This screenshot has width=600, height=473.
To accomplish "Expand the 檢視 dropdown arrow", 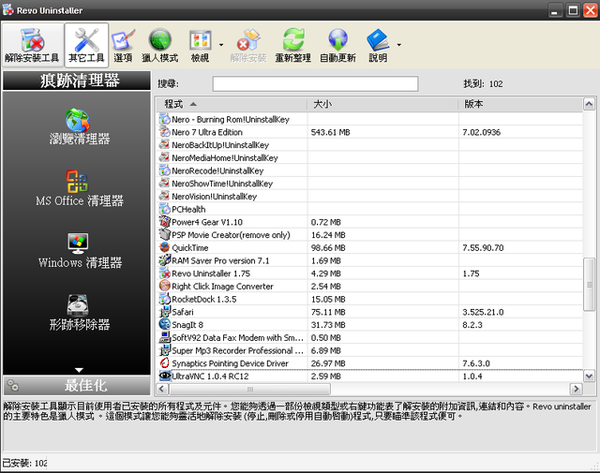I will 221,45.
